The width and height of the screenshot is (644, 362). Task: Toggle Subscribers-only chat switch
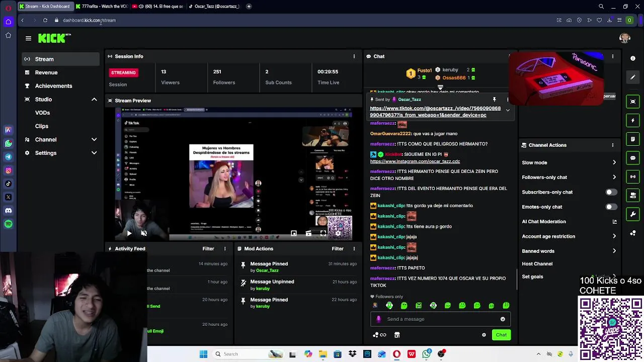611,192
